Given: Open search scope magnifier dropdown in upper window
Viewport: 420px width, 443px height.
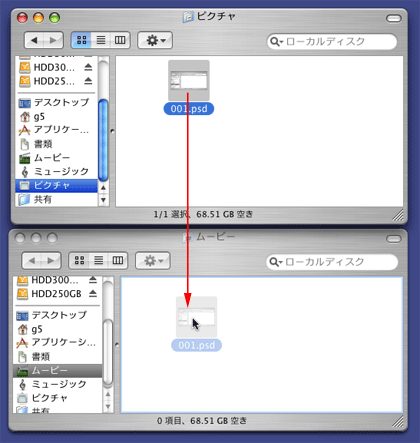Looking at the screenshot, I should coord(277,42).
